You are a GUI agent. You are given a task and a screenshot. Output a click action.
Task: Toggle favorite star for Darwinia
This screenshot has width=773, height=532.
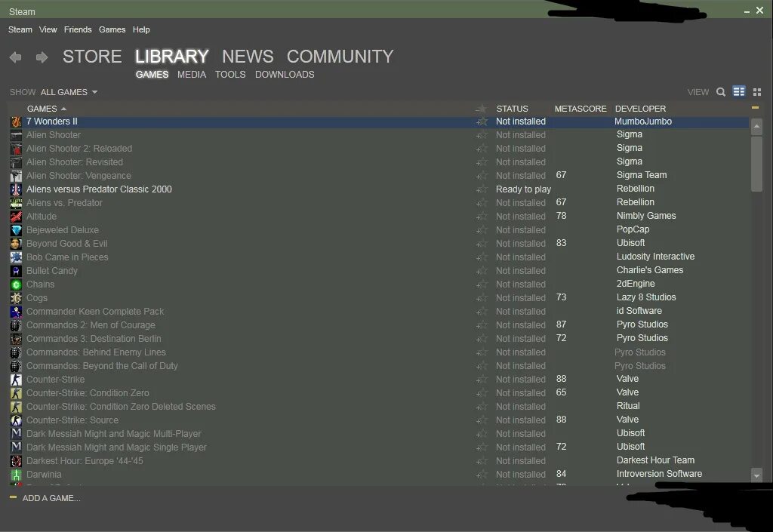[482, 475]
